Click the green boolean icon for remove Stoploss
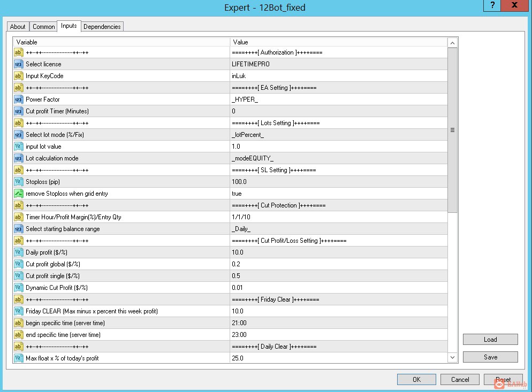532x392 pixels. point(18,194)
